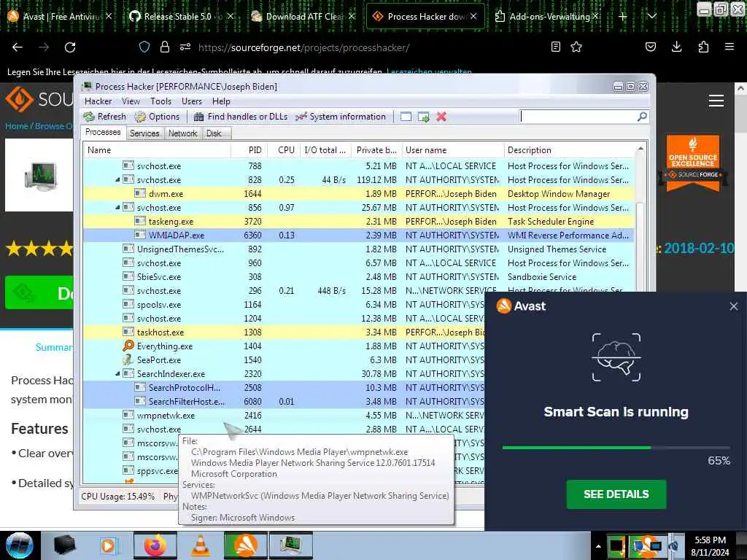The width and height of the screenshot is (747, 560).
Task: List all tabs dropdown arrow
Action: 651,17
